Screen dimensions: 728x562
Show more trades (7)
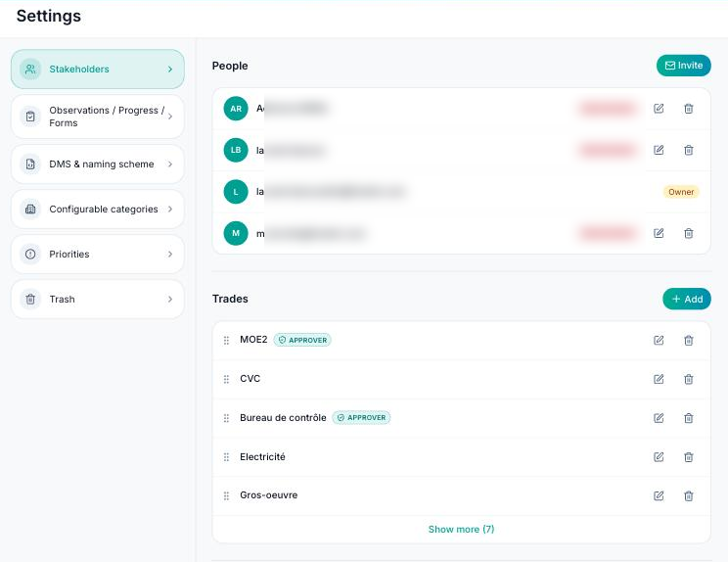click(461, 529)
